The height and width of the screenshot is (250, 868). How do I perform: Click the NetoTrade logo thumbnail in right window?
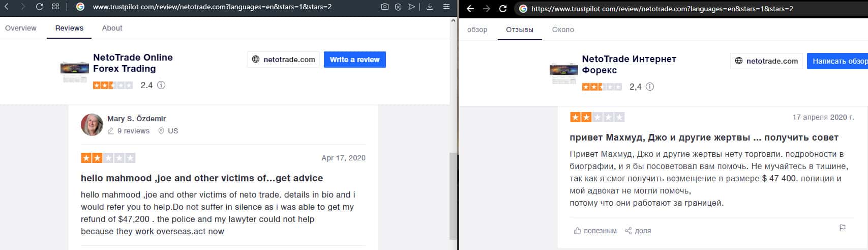point(564,73)
